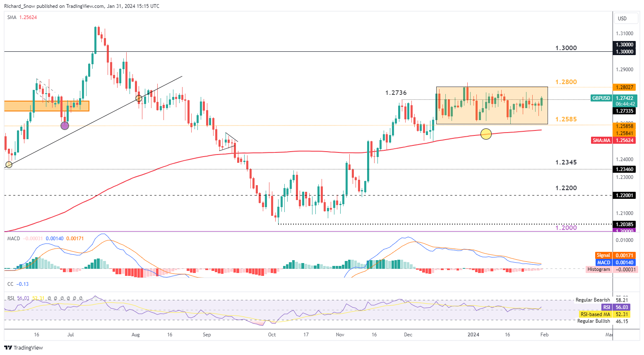The height and width of the screenshot is (355, 644).
Task: Click the 1.20385 price axis tag
Action: click(625, 225)
